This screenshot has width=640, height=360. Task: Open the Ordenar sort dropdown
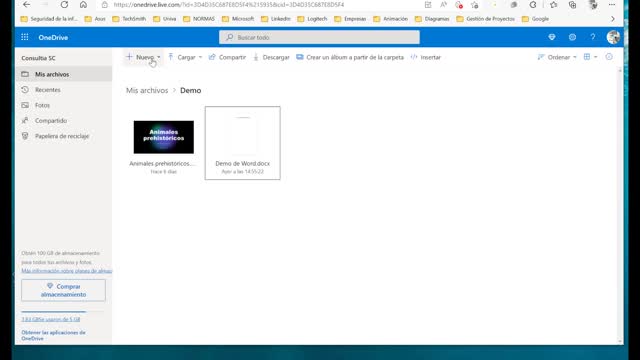coord(557,57)
